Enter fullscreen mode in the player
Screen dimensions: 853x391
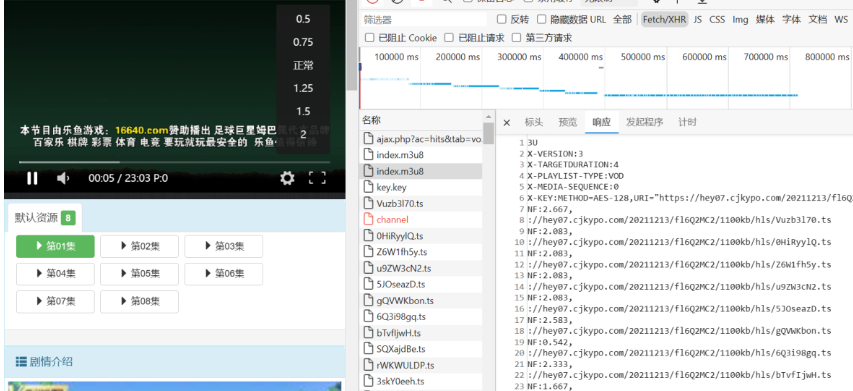click(x=317, y=178)
